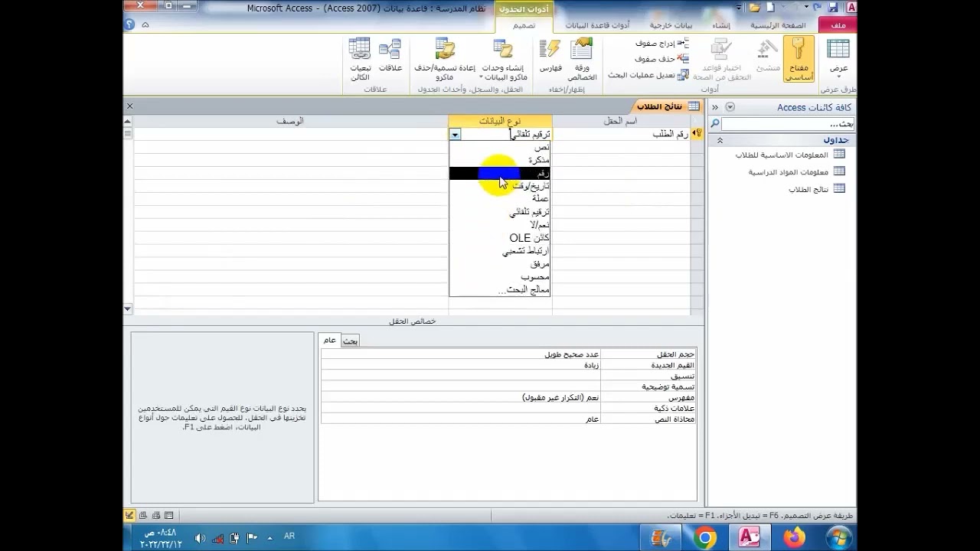The image size is (980, 551).
Task: Choose نعم/لا (Yes/No) data type
Action: (x=500, y=225)
